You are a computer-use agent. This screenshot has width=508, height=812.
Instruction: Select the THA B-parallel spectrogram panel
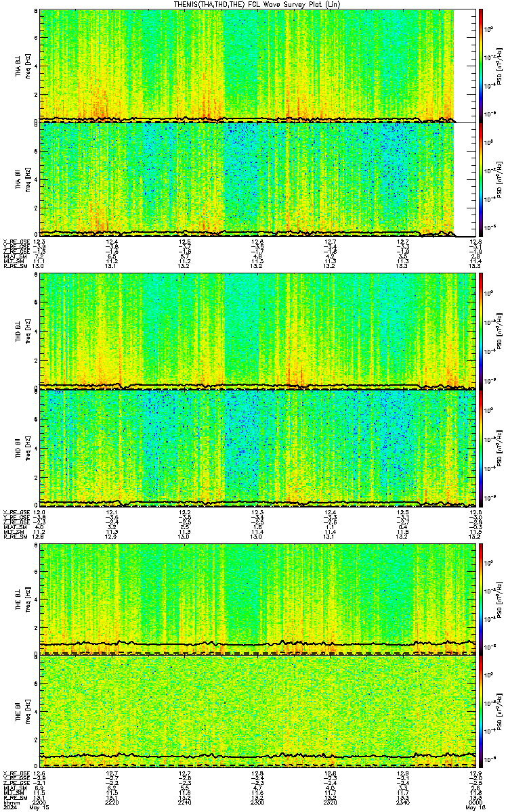(257, 179)
